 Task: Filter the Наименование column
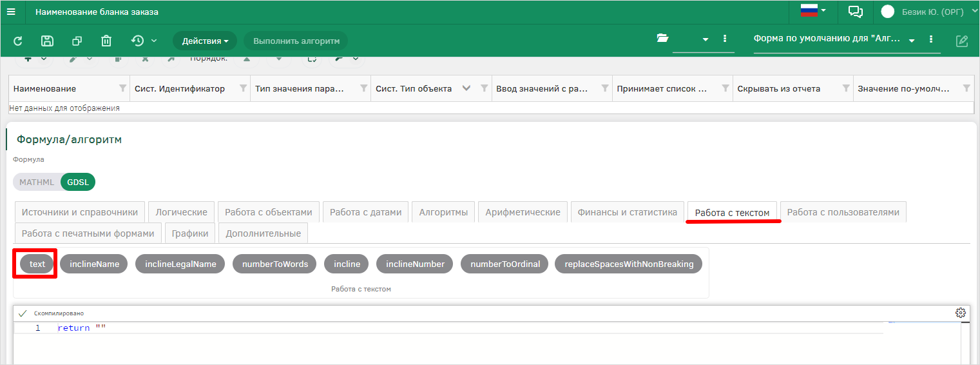click(123, 88)
